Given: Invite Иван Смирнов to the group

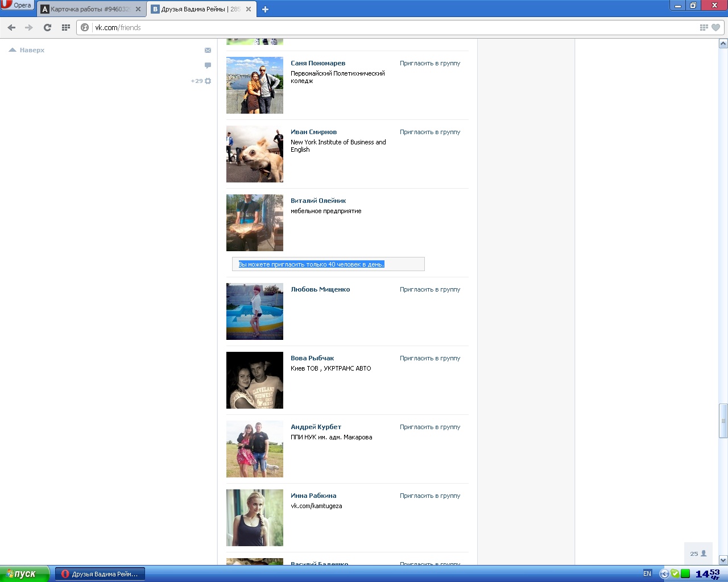Looking at the screenshot, I should coord(430,132).
